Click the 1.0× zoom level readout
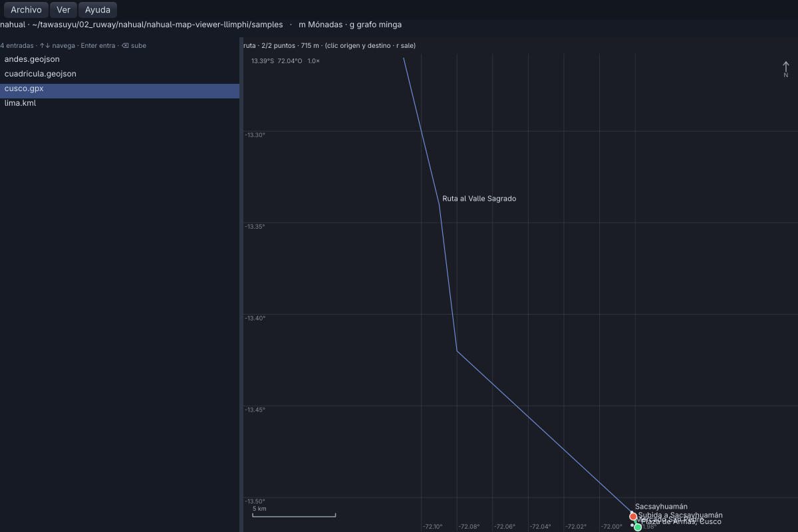The height and width of the screenshot is (532, 798). pyautogui.click(x=313, y=61)
